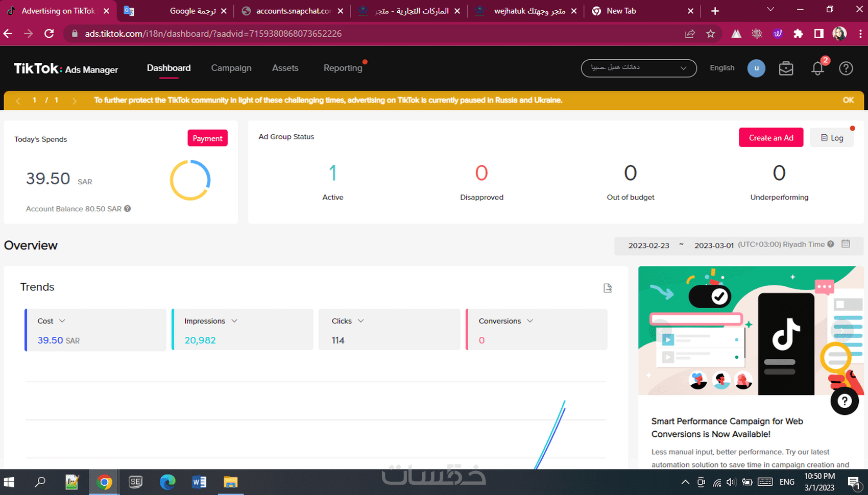
Task: Open the Smart Performance Campaign banner image
Action: click(x=751, y=331)
